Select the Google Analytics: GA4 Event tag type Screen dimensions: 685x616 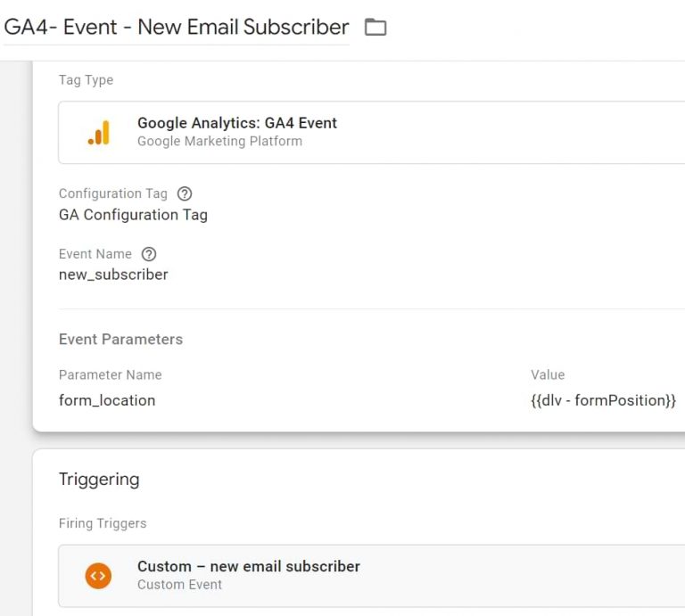pos(236,123)
